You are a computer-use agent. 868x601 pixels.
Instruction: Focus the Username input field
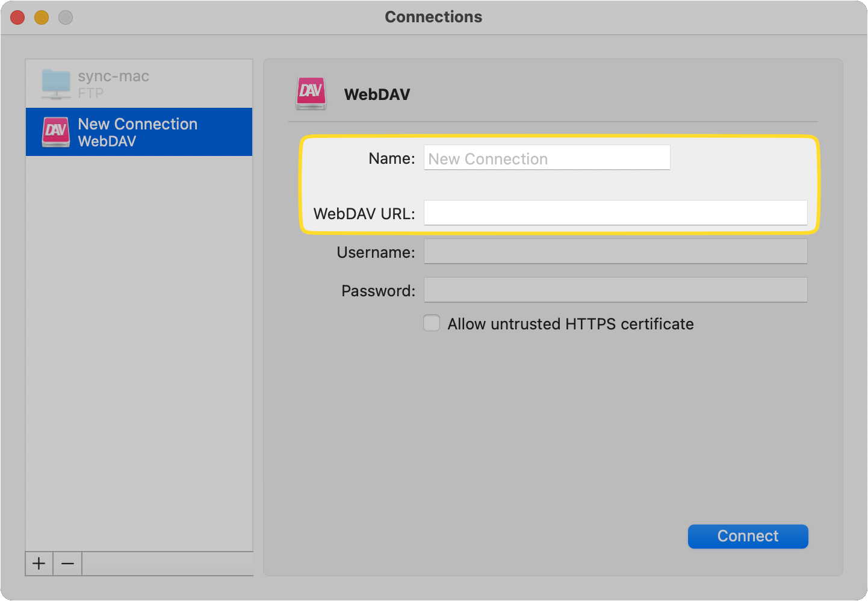[615, 251]
